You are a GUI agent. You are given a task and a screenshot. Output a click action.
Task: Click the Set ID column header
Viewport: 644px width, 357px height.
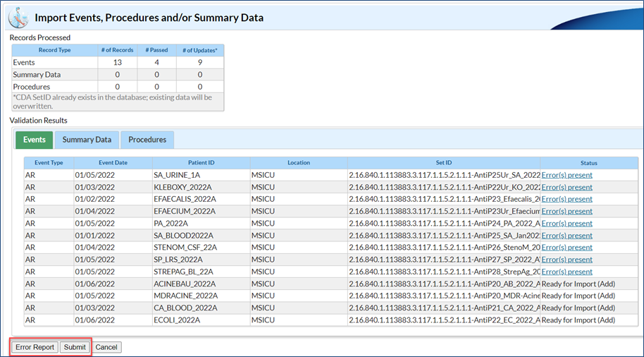point(444,163)
